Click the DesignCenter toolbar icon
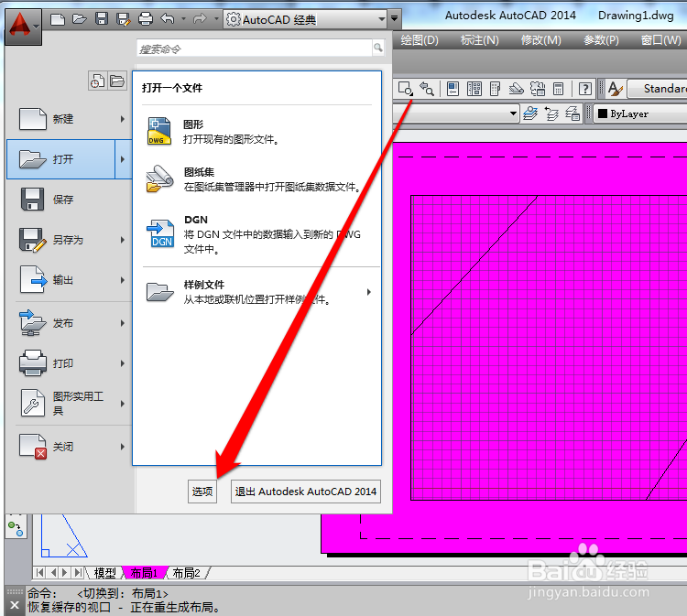The image size is (687, 616). tap(474, 89)
